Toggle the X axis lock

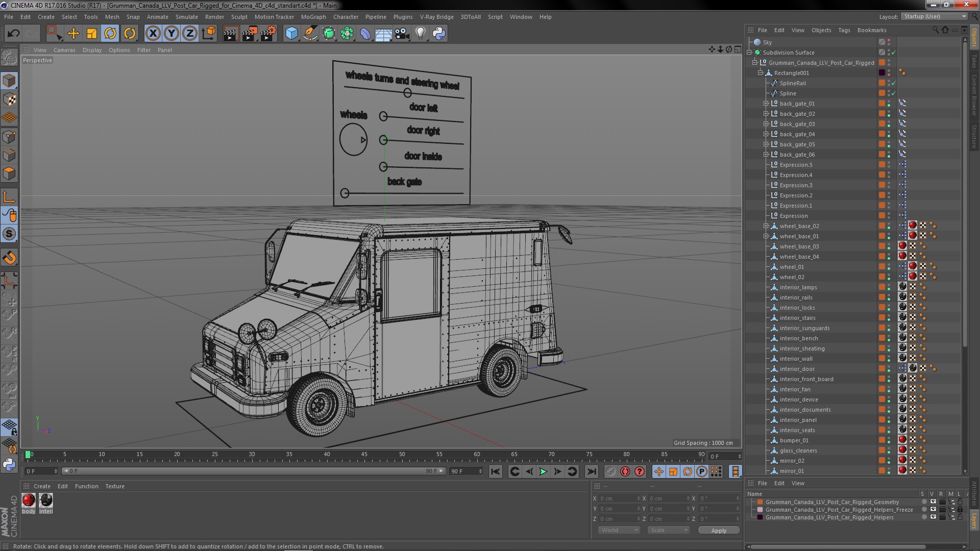coord(153,34)
